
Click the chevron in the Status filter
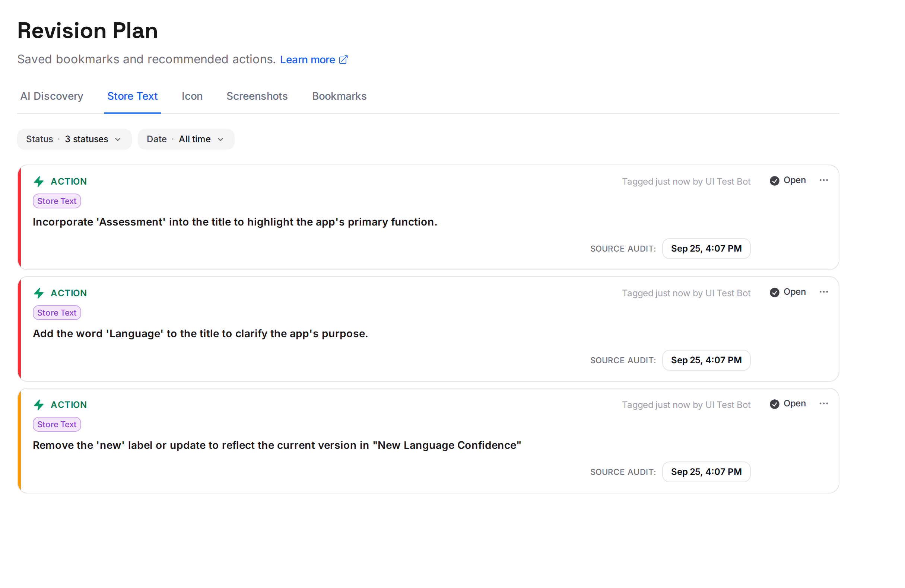(118, 140)
